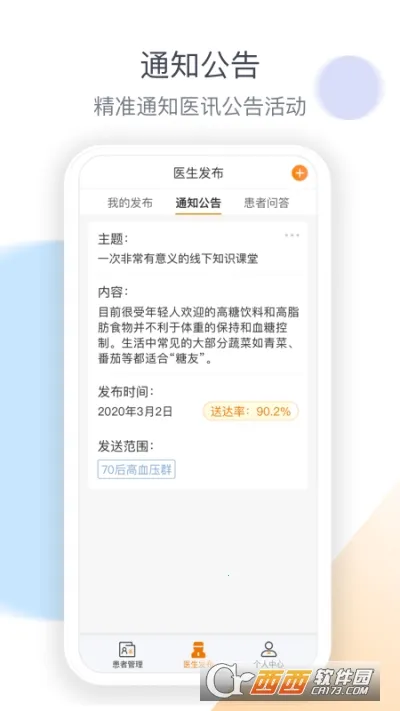The width and height of the screenshot is (400, 711).
Task: Tap the 内容 label in the card
Action: point(113,292)
